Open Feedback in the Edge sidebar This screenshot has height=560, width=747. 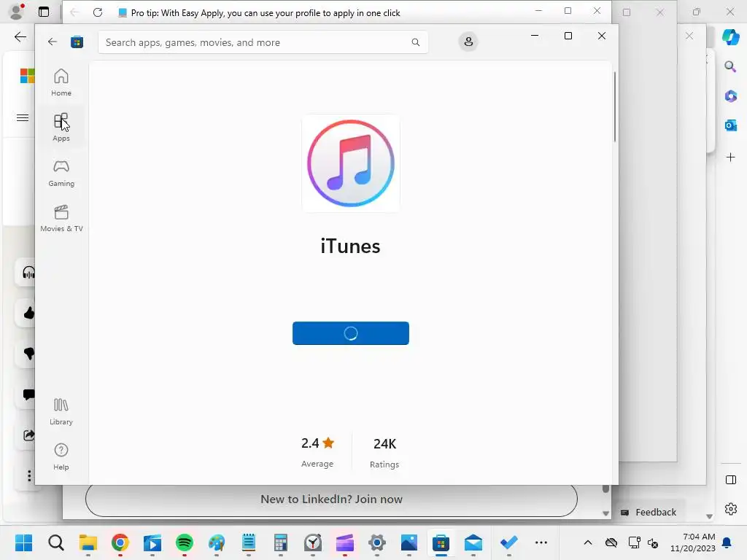[649, 513]
